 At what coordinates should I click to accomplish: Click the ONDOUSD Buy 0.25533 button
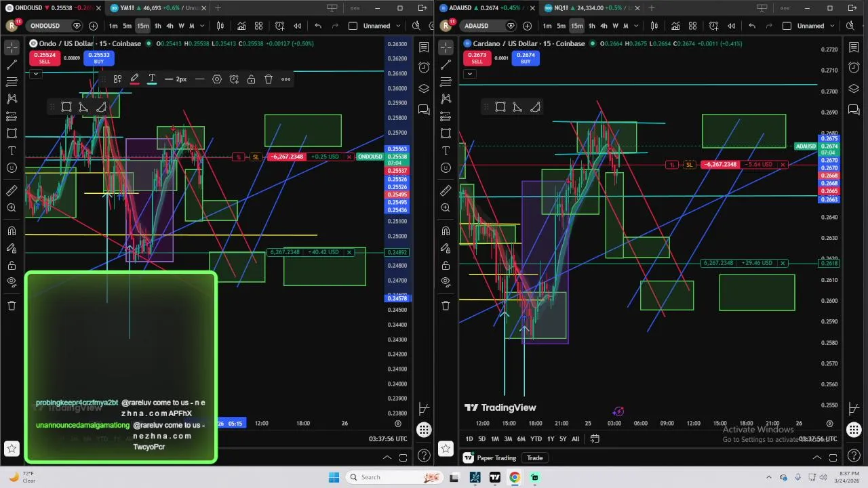(x=98, y=58)
